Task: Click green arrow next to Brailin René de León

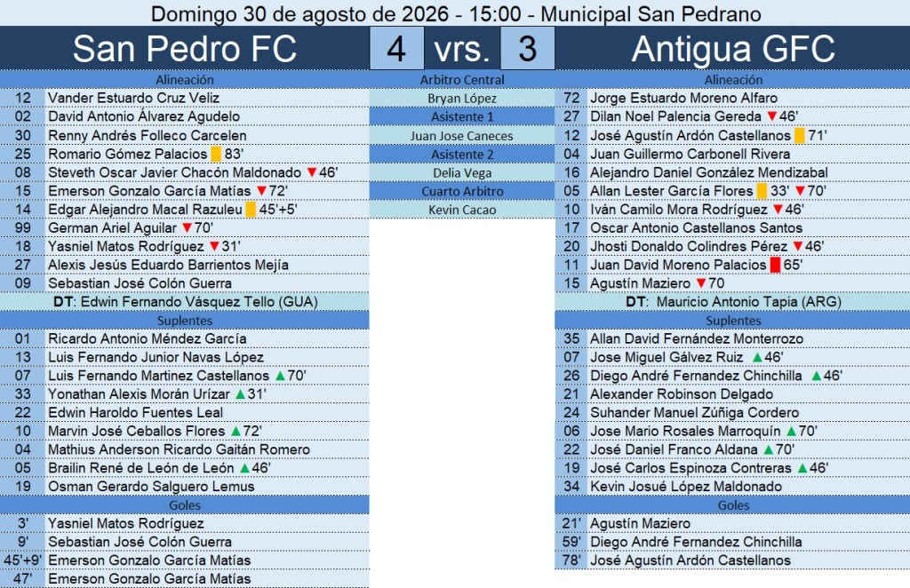Action: pyautogui.click(x=245, y=468)
